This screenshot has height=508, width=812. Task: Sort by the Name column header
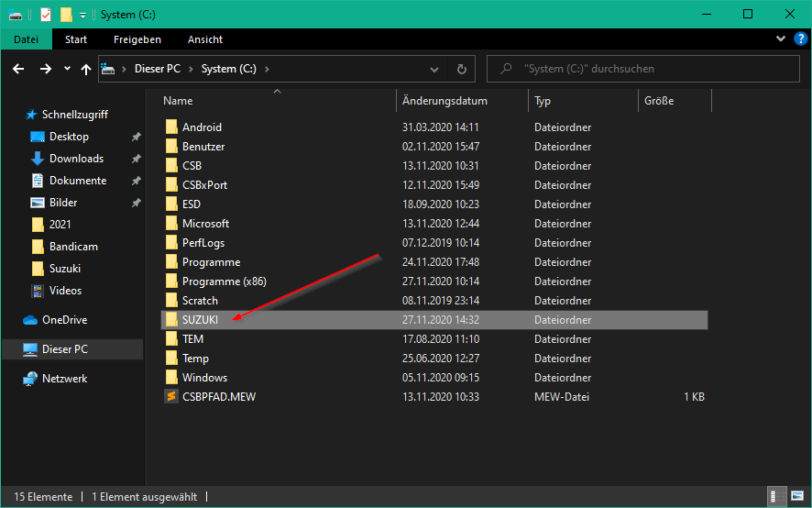point(178,101)
